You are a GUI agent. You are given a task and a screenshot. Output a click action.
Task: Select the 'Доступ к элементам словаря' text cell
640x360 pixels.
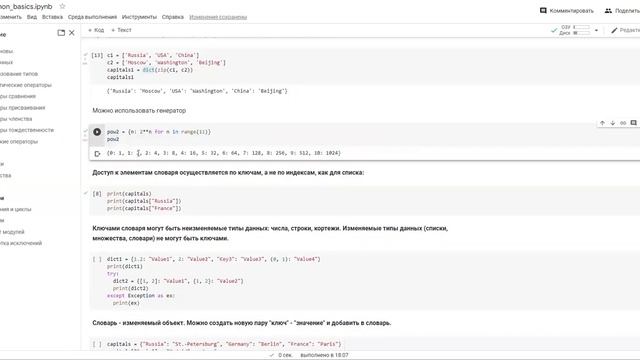click(x=228, y=173)
